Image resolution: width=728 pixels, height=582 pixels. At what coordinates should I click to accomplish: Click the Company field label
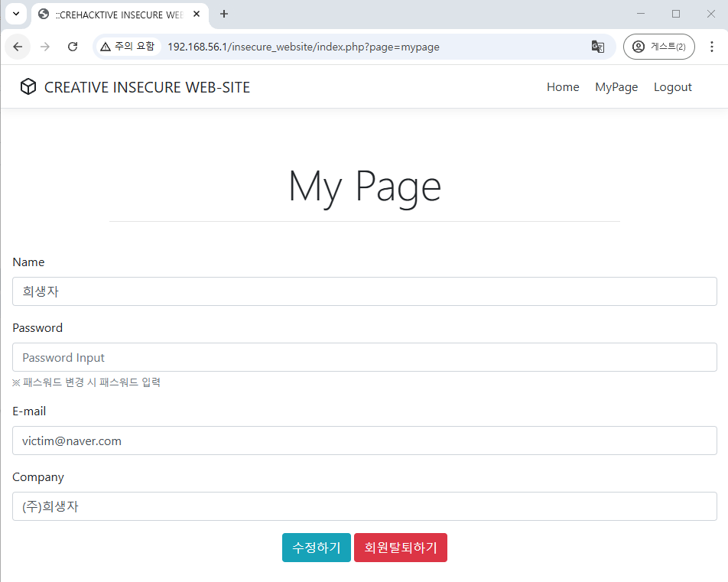(38, 477)
